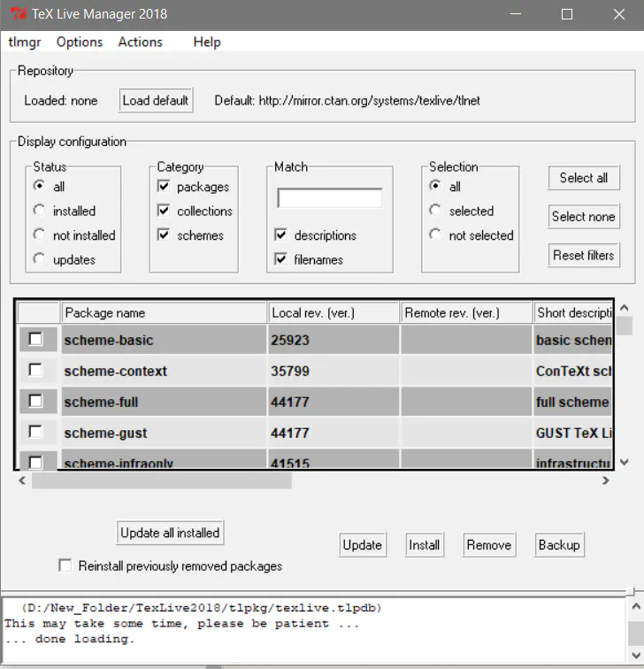Screen dimensions: 644x669
Task: Maximize the TeX Live Manager window
Action: [x=567, y=14]
